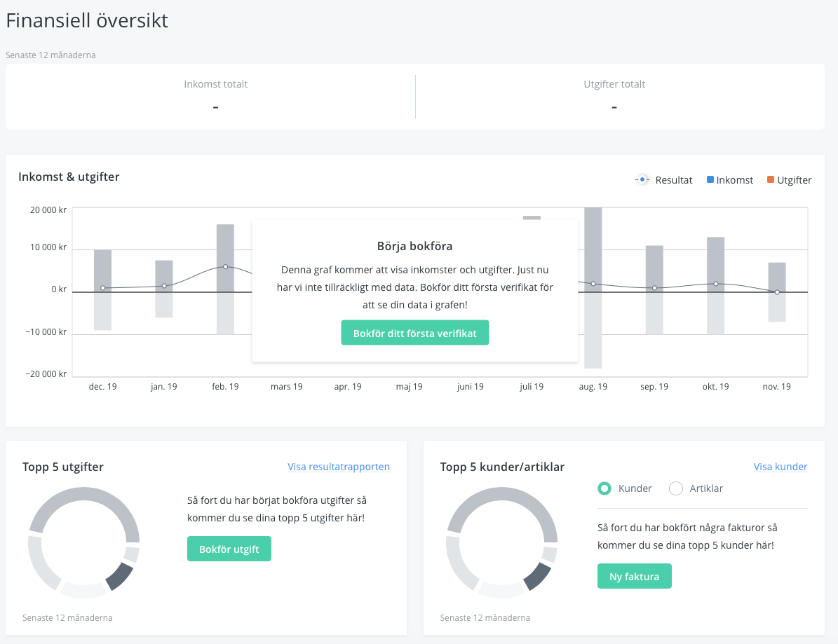This screenshot has width=838, height=644.
Task: Open the Visa resultatrapporten link
Action: click(338, 467)
